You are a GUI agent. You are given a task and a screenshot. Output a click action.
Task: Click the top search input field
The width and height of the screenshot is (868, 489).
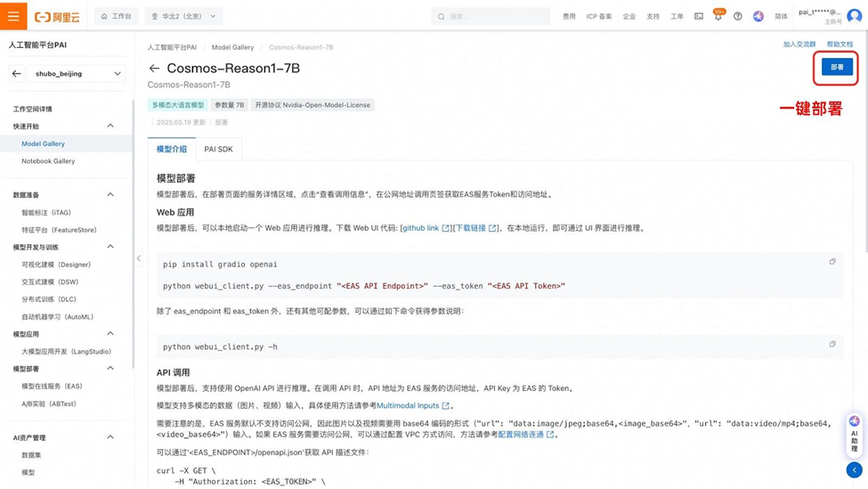491,17
